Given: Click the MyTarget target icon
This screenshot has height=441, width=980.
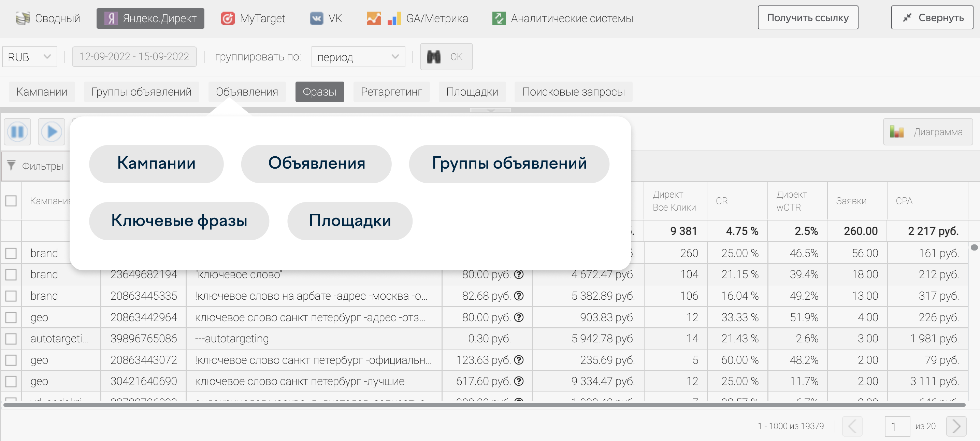Looking at the screenshot, I should pos(228,18).
